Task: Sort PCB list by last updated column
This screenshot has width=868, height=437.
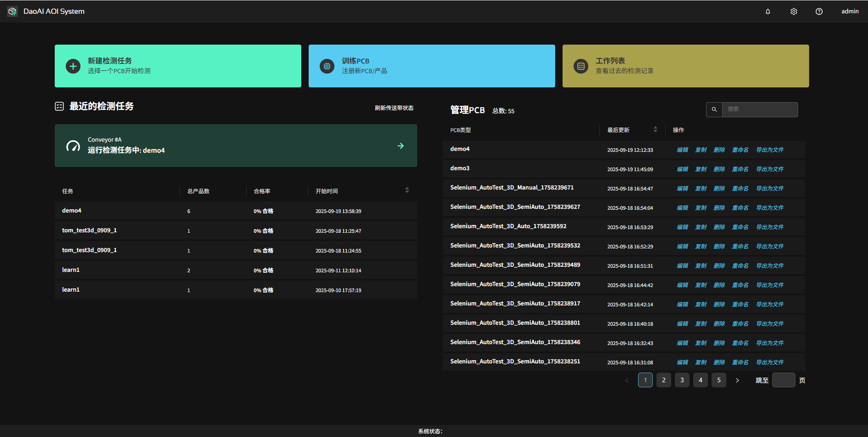Action: tap(655, 130)
